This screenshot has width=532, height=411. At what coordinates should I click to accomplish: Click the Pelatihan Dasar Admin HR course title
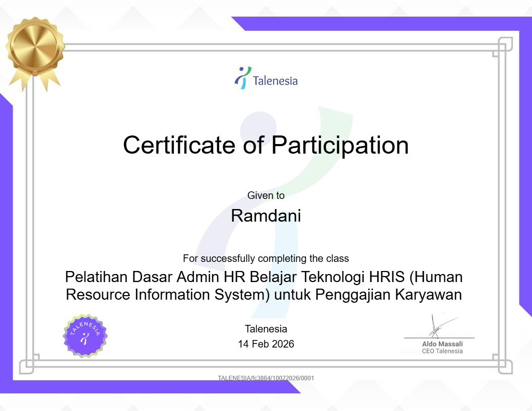[264, 286]
